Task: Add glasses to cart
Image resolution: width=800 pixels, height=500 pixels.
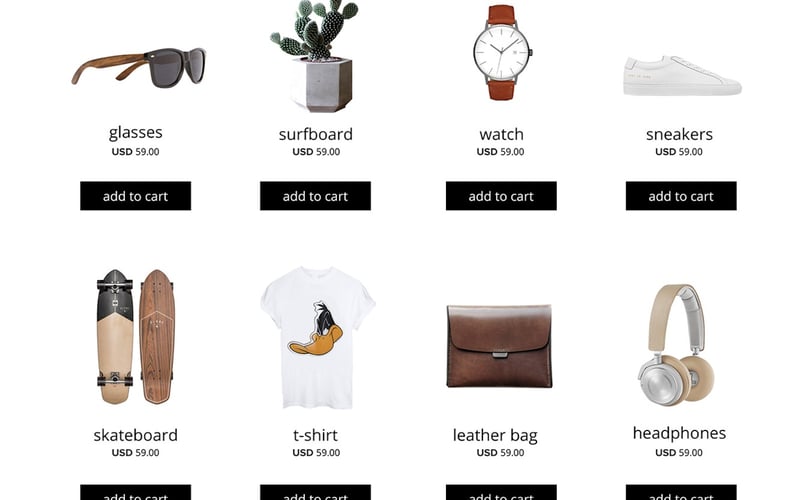Action: (136, 196)
